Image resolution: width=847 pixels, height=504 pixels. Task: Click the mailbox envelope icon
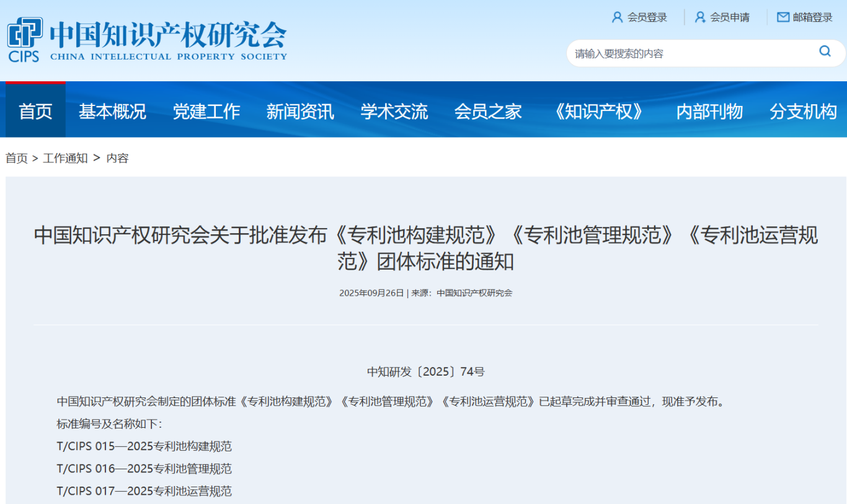(783, 17)
